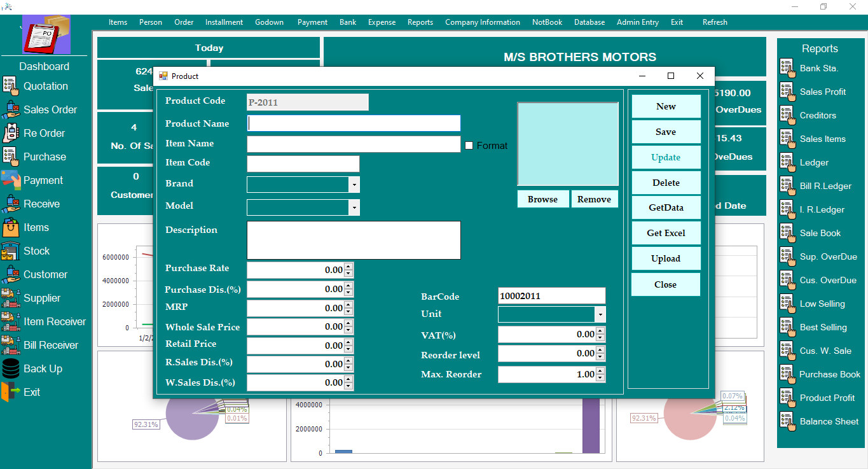Open the Bill R.Ledger report icon
This screenshot has height=469, width=868.
(788, 186)
